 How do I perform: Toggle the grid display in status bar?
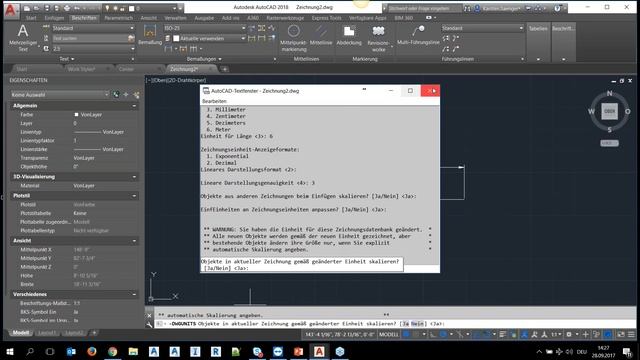point(407,334)
